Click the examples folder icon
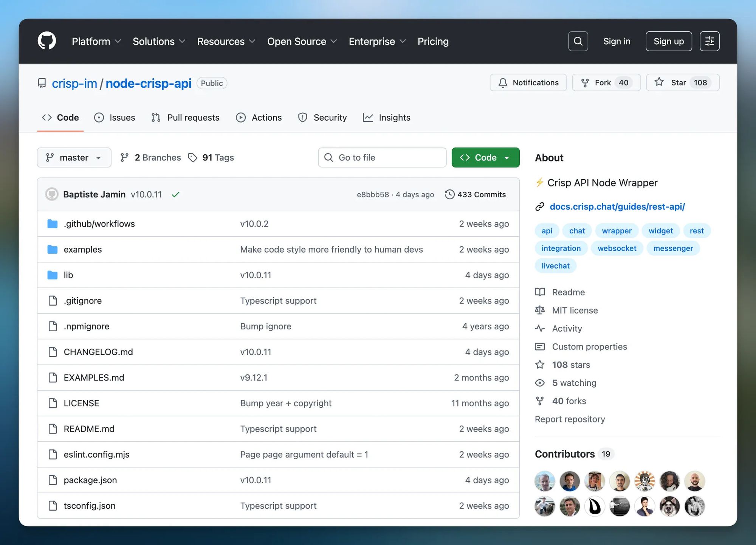This screenshot has width=756, height=545. click(x=53, y=250)
